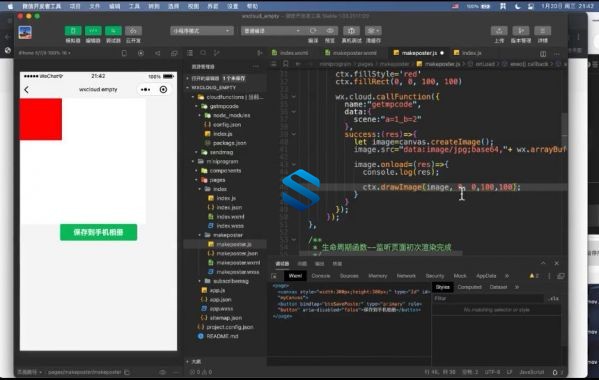
Task: Click the simulator phone device icon
Action: [x=124, y=53]
